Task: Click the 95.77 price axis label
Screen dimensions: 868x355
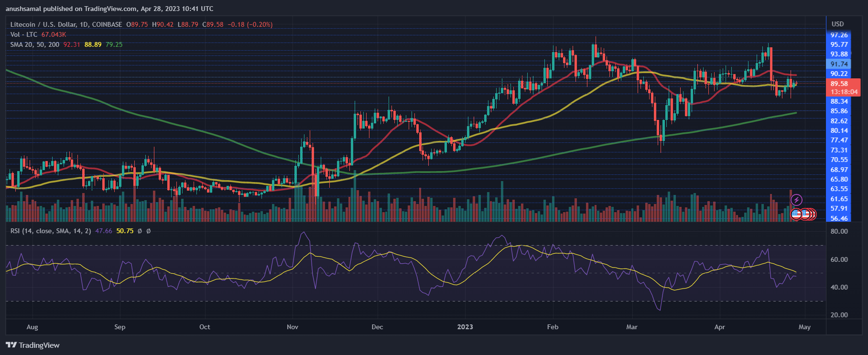Action: [x=839, y=44]
